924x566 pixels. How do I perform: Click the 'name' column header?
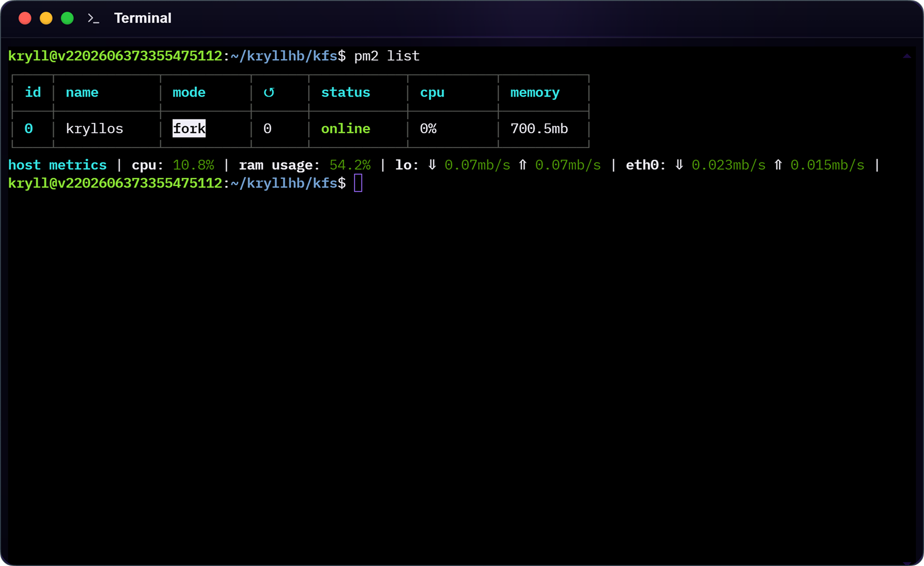[x=82, y=92]
